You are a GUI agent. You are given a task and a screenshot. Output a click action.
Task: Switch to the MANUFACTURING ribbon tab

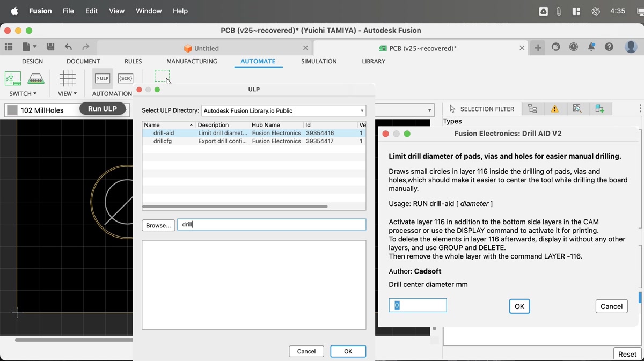pyautogui.click(x=192, y=61)
